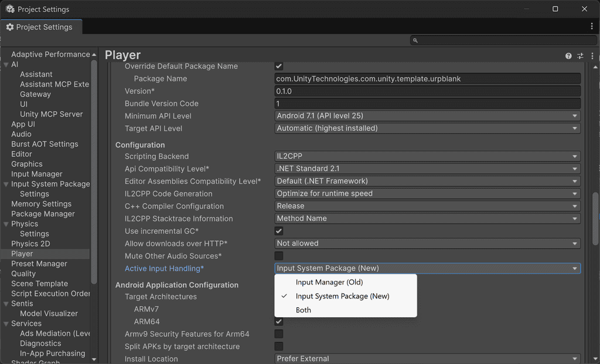Image resolution: width=600 pixels, height=364 pixels.
Task: Select Package Manager settings
Action: pyautogui.click(x=43, y=214)
